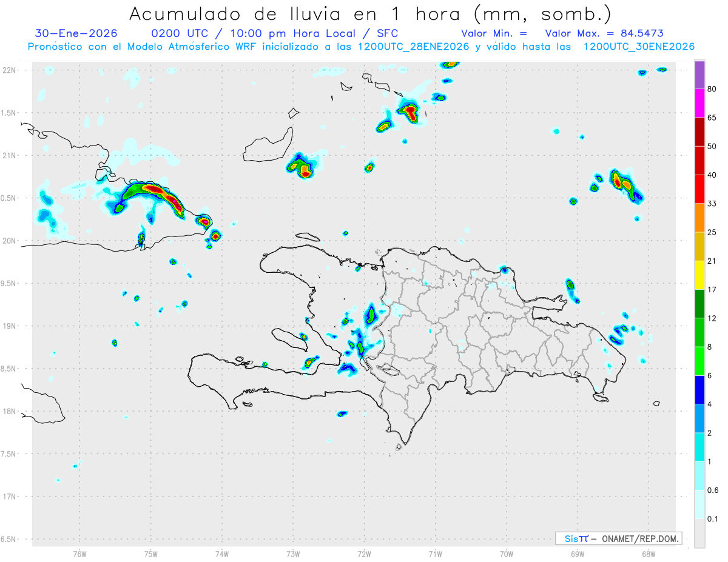Click the "17N" latitude label
The height and width of the screenshot is (562, 728).
pyautogui.click(x=9, y=497)
